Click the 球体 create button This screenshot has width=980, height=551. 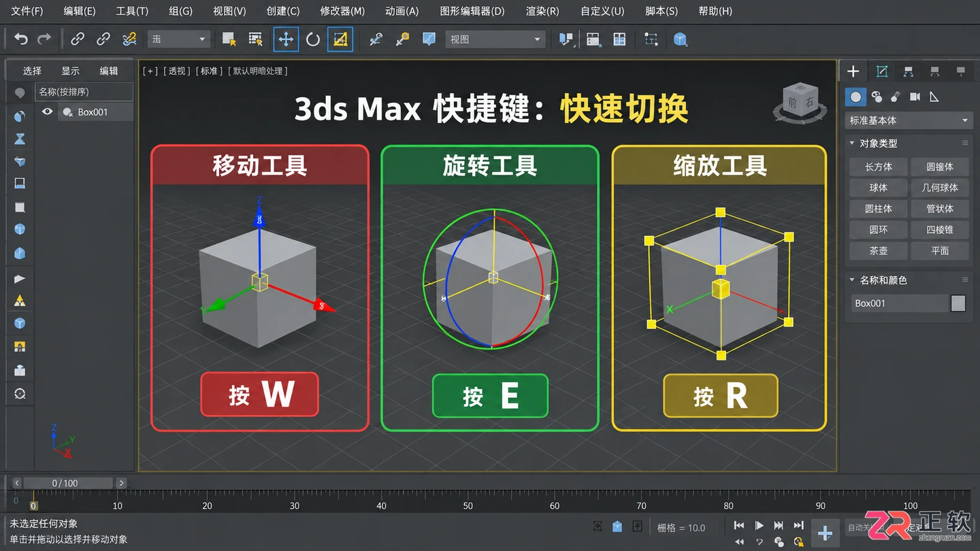(x=879, y=188)
